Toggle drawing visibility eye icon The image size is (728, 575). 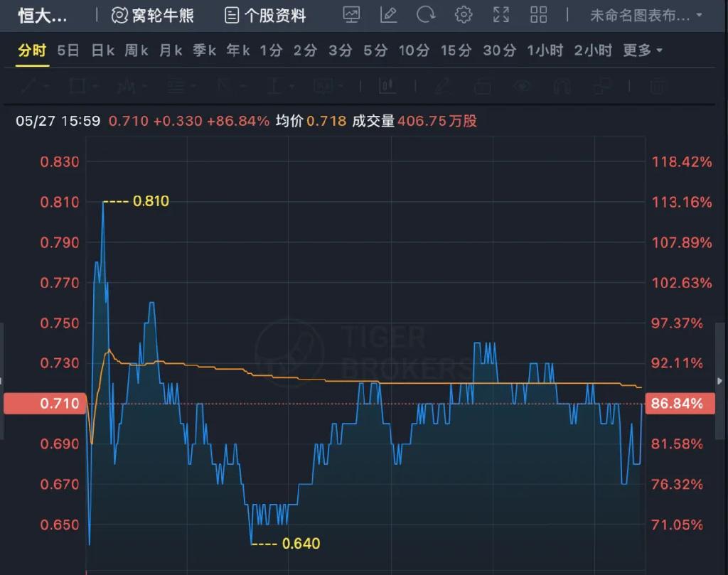(523, 87)
